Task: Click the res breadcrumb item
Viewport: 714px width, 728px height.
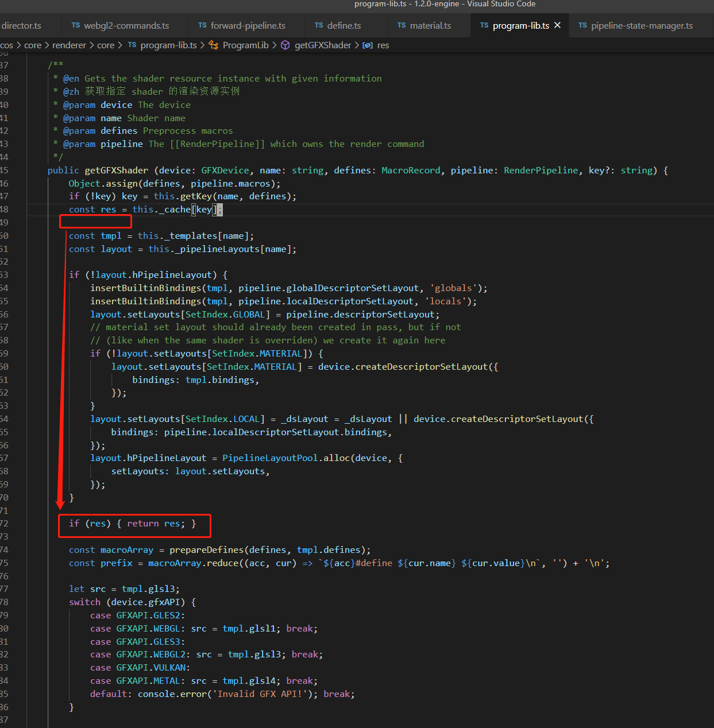Action: pyautogui.click(x=383, y=45)
